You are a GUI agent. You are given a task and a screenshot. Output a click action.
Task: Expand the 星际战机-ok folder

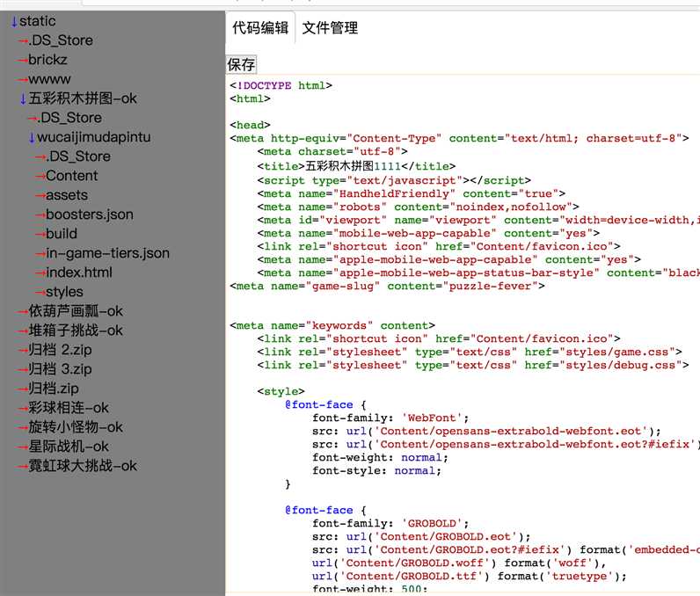point(69,447)
